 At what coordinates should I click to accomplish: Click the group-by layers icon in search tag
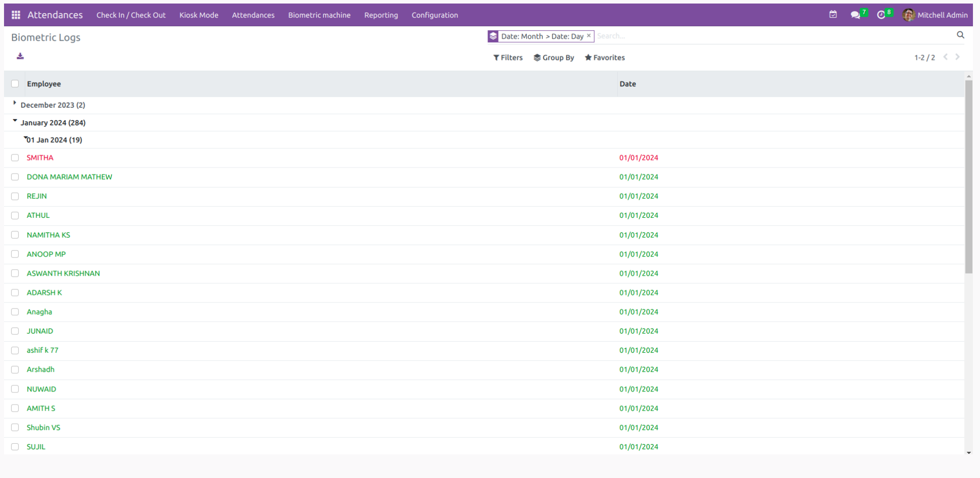(494, 36)
